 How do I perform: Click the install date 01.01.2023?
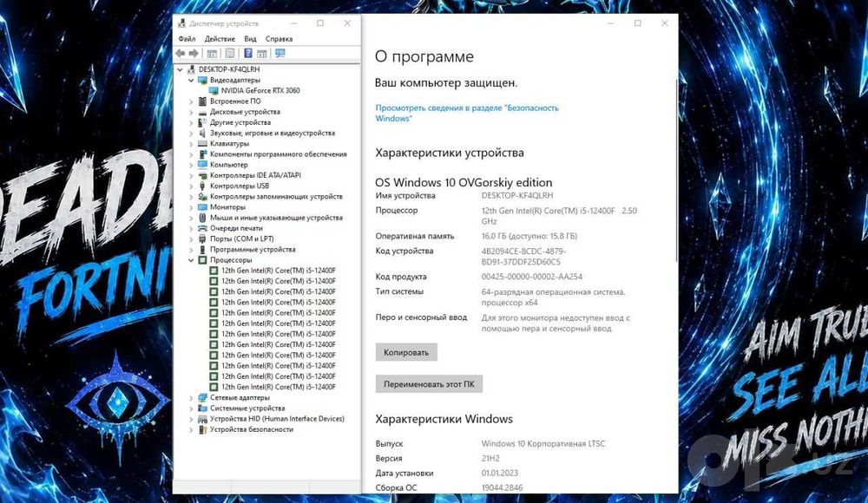click(500, 474)
